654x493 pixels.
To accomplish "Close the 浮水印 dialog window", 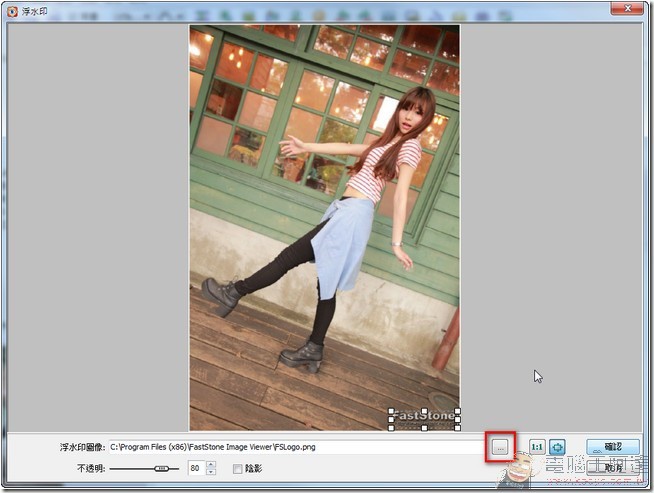I will click(x=627, y=8).
